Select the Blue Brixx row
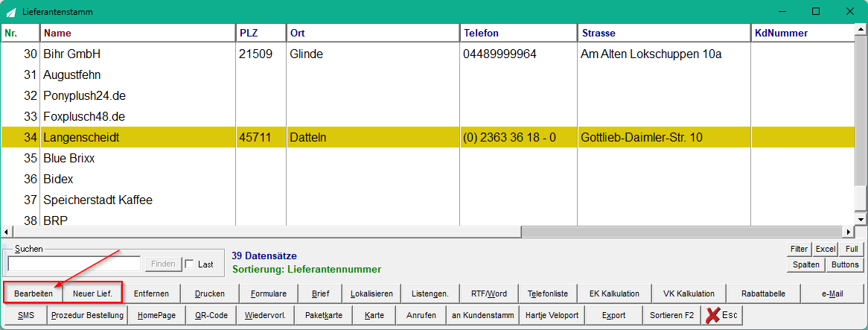This screenshot has width=868, height=330. pyautogui.click(x=429, y=159)
